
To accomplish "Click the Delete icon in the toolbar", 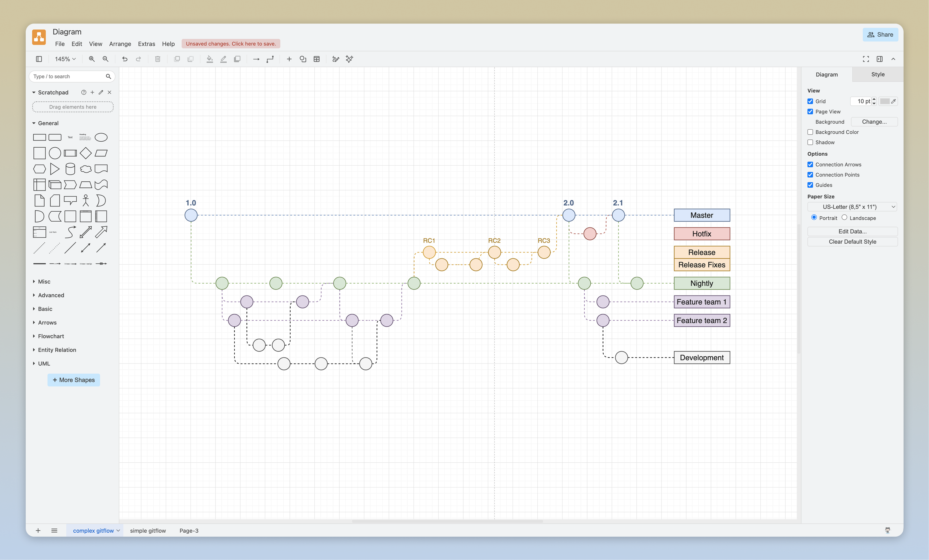I will pos(157,59).
